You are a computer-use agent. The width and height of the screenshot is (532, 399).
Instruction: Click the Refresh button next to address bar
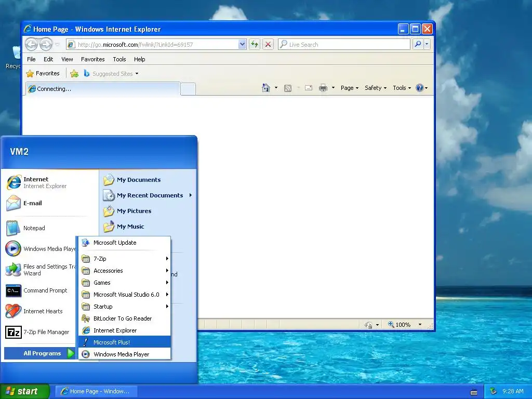(255, 44)
